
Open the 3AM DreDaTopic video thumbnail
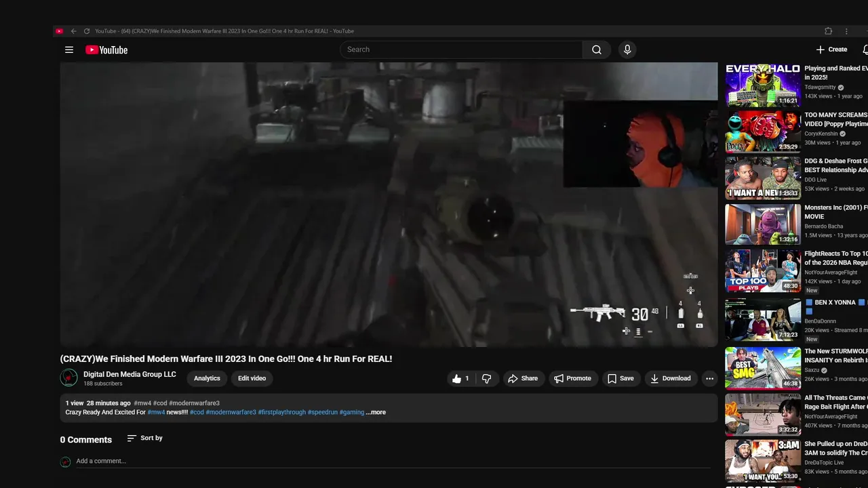point(763,461)
